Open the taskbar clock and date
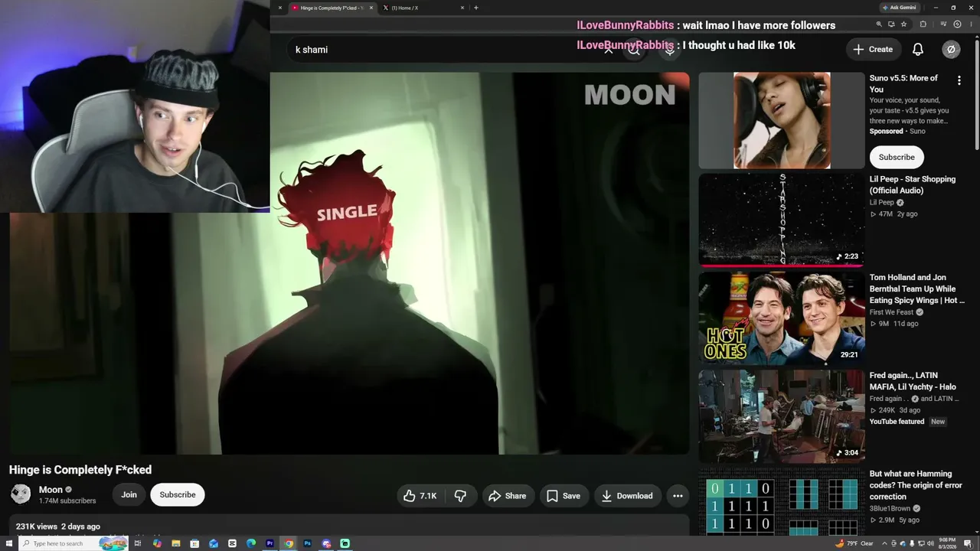 pyautogui.click(x=946, y=543)
